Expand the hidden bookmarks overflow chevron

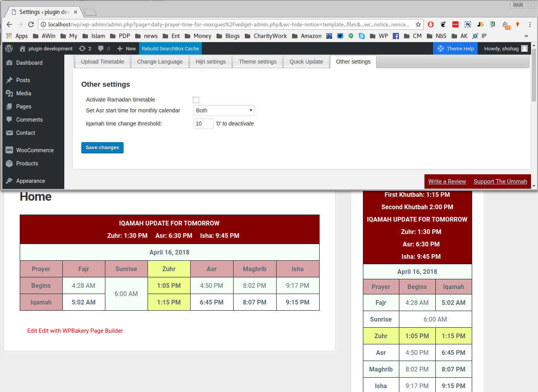point(526,36)
